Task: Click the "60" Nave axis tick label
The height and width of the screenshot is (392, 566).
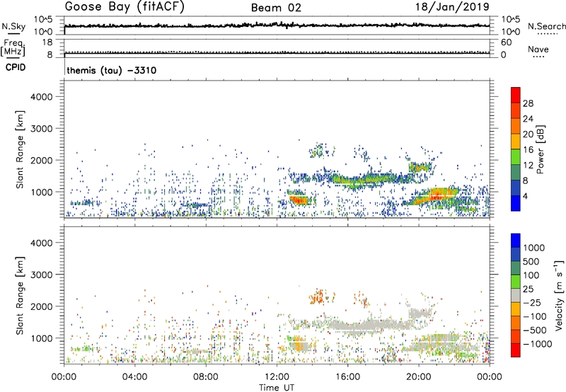Action: point(507,42)
